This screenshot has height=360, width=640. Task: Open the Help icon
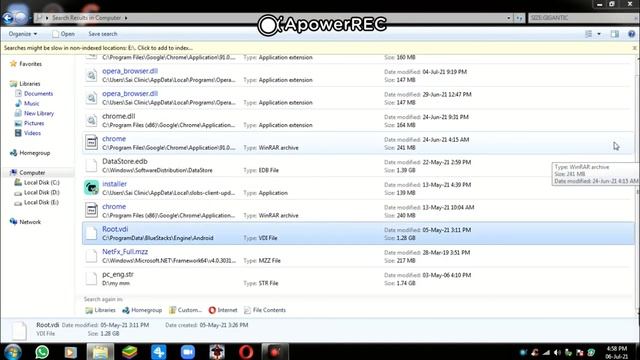click(x=631, y=34)
